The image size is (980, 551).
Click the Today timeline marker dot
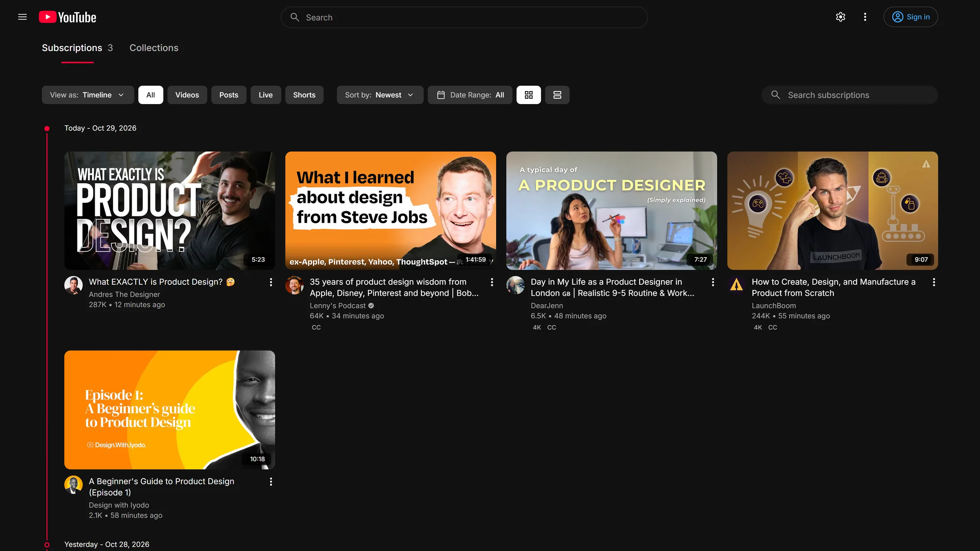coord(47,129)
